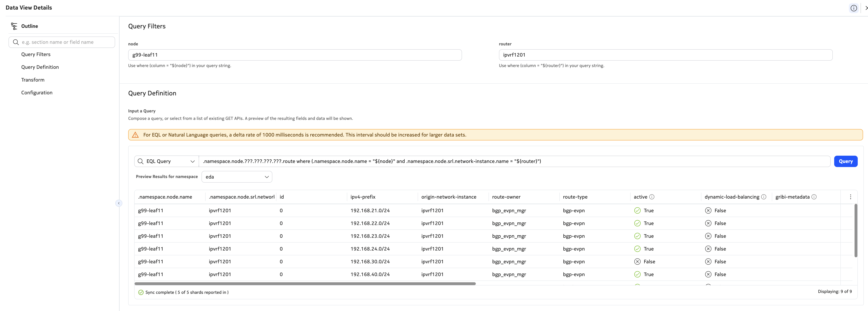Select the 192.168.22.0/24 prefix cell
This screenshot has height=311, width=868.
[370, 223]
